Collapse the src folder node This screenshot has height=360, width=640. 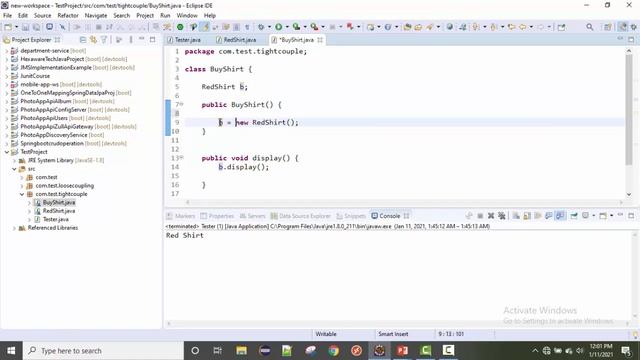(x=14, y=169)
